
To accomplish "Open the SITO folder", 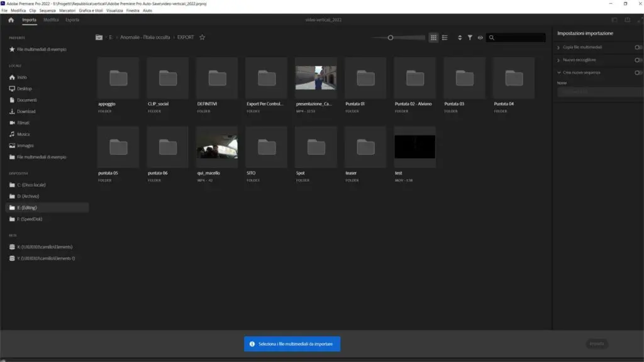I will pyautogui.click(x=267, y=147).
